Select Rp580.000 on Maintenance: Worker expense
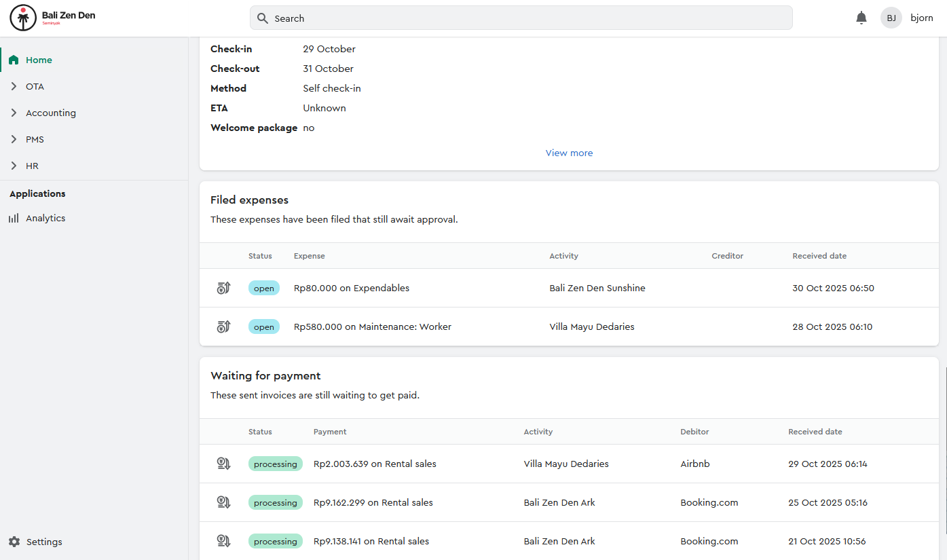 pyautogui.click(x=373, y=326)
